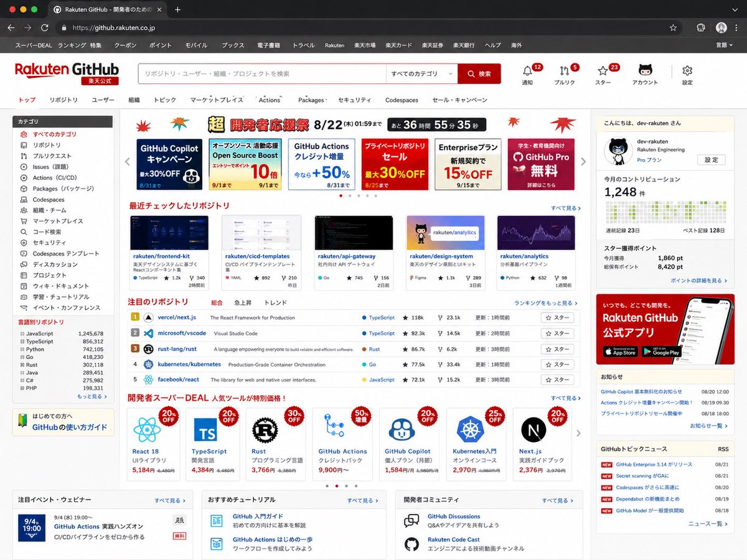Select the トレンド ranking tab
This screenshot has width=747, height=560.
pos(276,303)
